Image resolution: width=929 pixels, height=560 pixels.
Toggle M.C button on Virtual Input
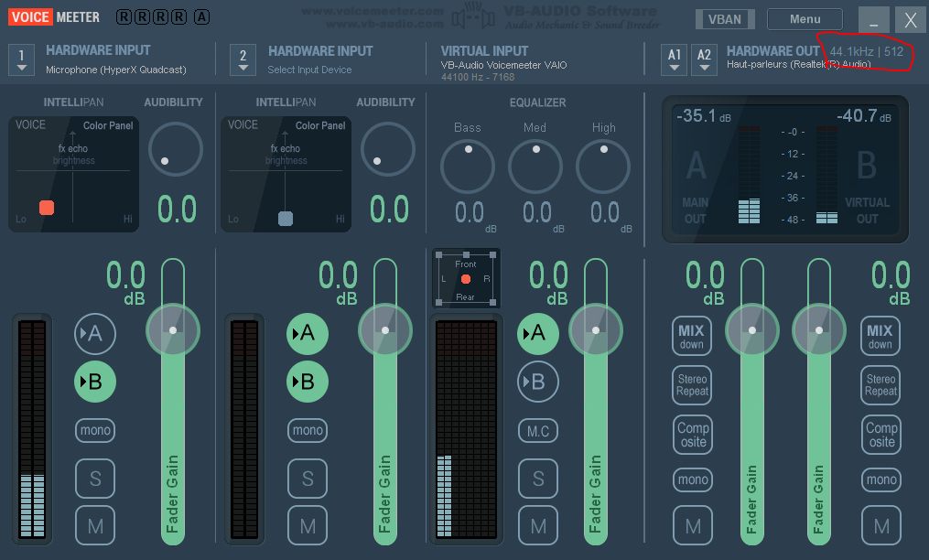click(x=538, y=431)
